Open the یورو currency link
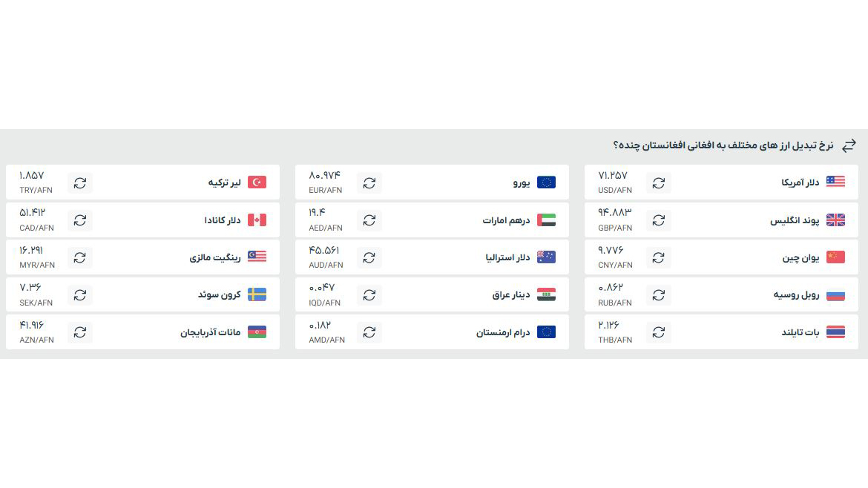 click(522, 182)
